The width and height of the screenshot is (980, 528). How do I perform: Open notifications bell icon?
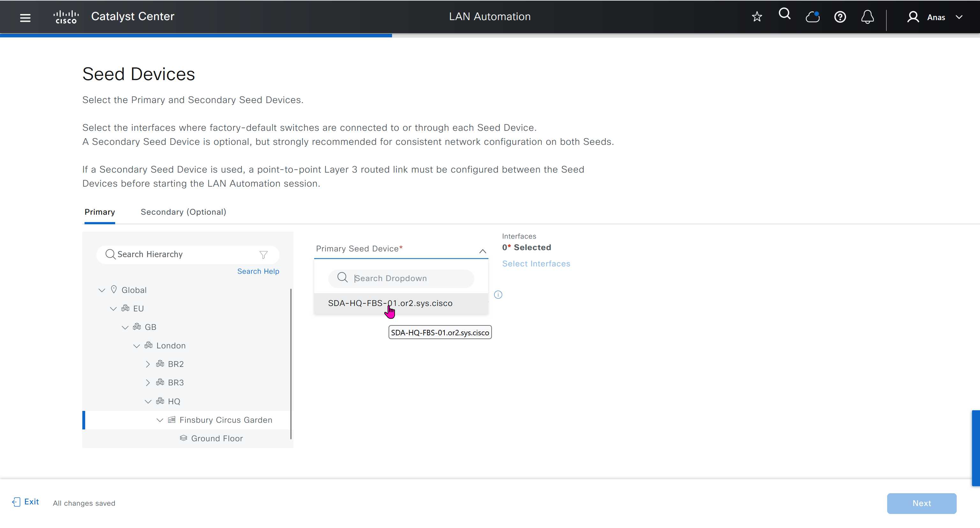(867, 17)
